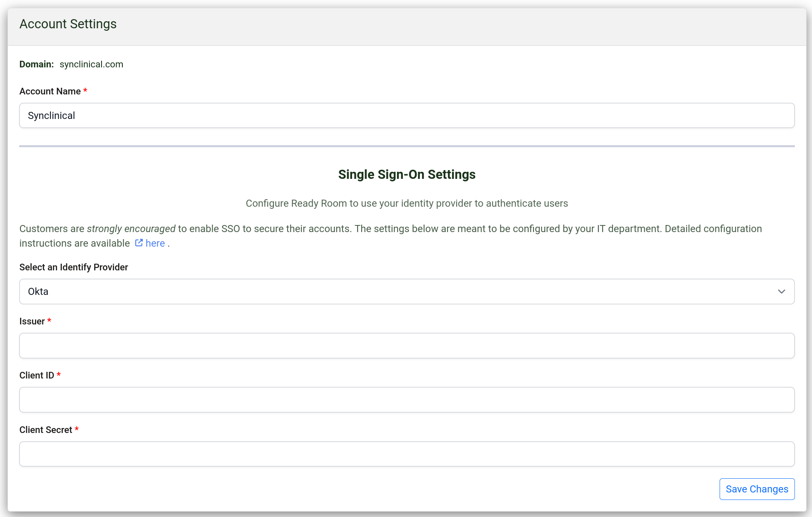This screenshot has height=517, width=812.
Task: Click the "Select an Identify Provider" label
Action: 74,267
